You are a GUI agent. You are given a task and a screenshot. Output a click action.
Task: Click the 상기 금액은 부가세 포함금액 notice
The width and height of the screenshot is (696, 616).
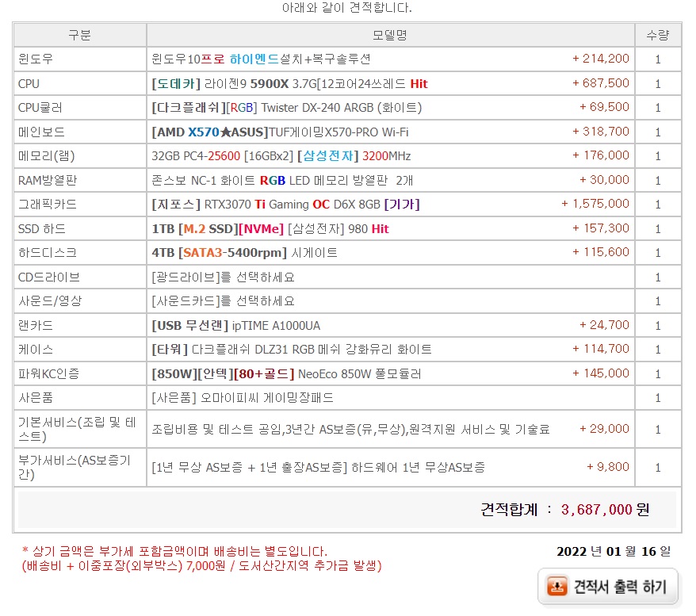[175, 552]
